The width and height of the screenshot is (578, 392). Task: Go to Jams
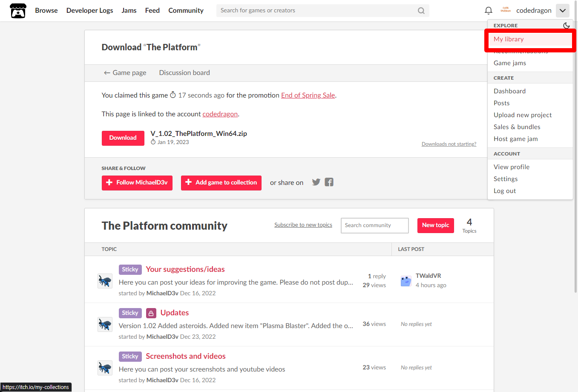coord(129,11)
